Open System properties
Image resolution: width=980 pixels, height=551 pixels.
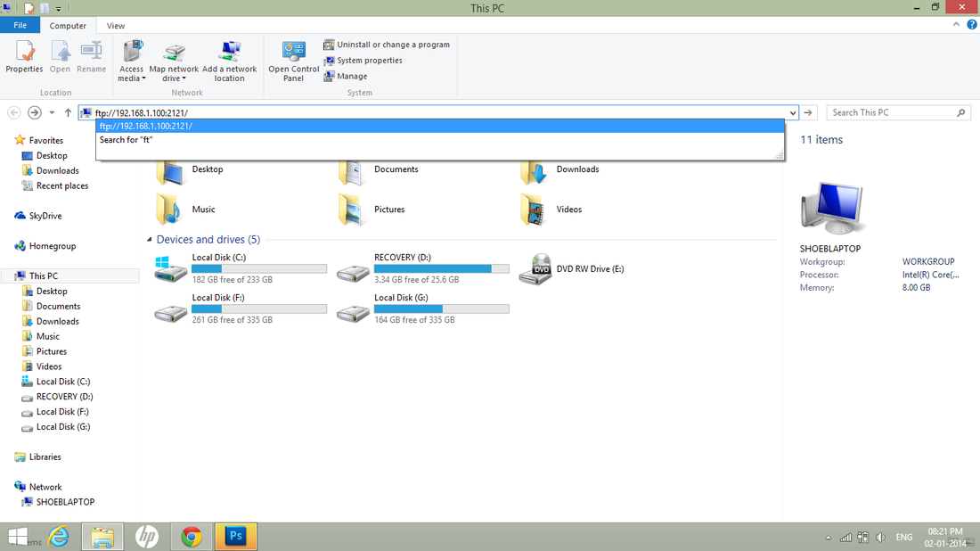(363, 60)
